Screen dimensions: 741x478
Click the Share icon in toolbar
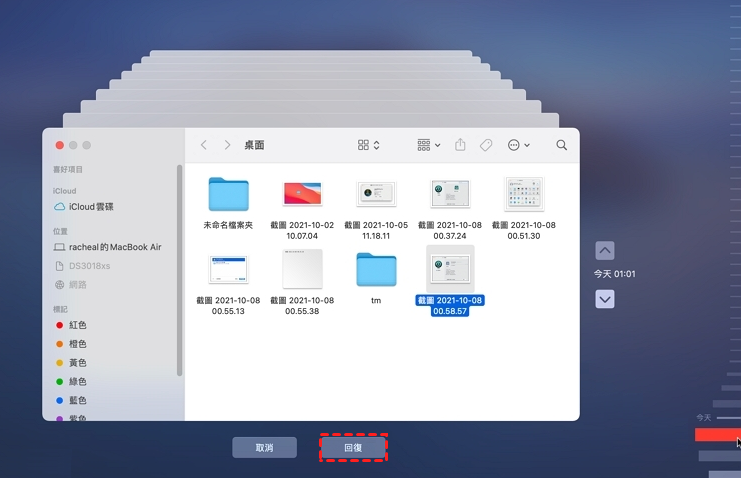pos(460,145)
